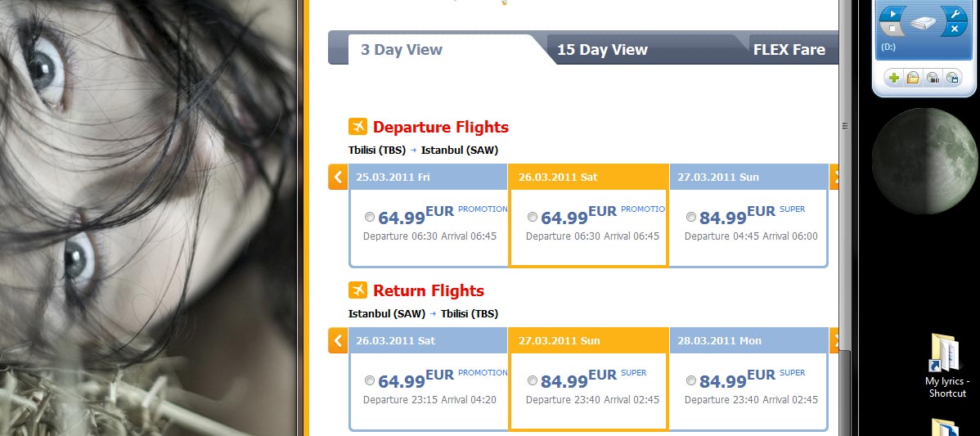
Task: Select the 25.03.2011 Fri departure fare
Action: [370, 217]
